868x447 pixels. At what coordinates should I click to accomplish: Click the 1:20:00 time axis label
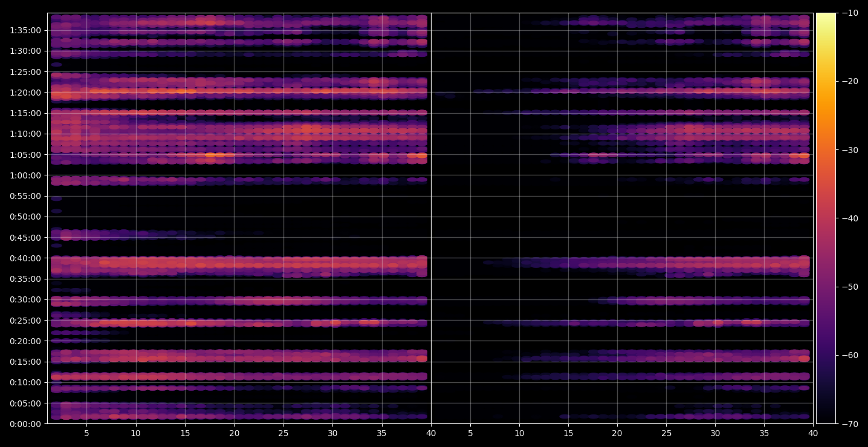[x=25, y=93]
